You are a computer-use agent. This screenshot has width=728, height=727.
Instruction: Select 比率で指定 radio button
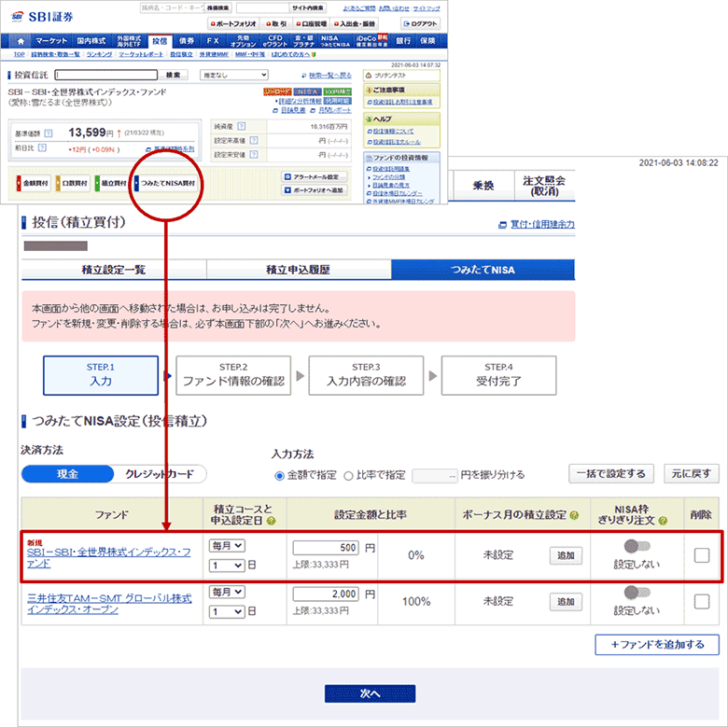348,476
